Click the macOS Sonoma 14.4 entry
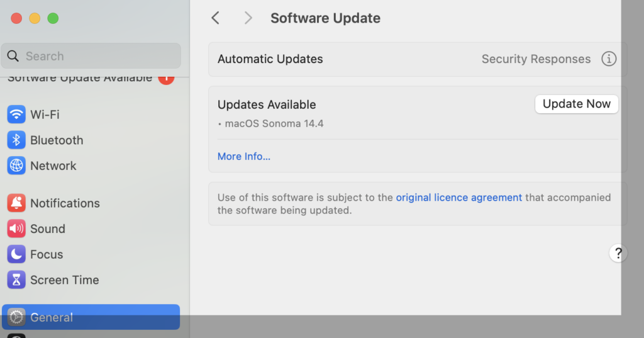The image size is (644, 338). point(274,123)
